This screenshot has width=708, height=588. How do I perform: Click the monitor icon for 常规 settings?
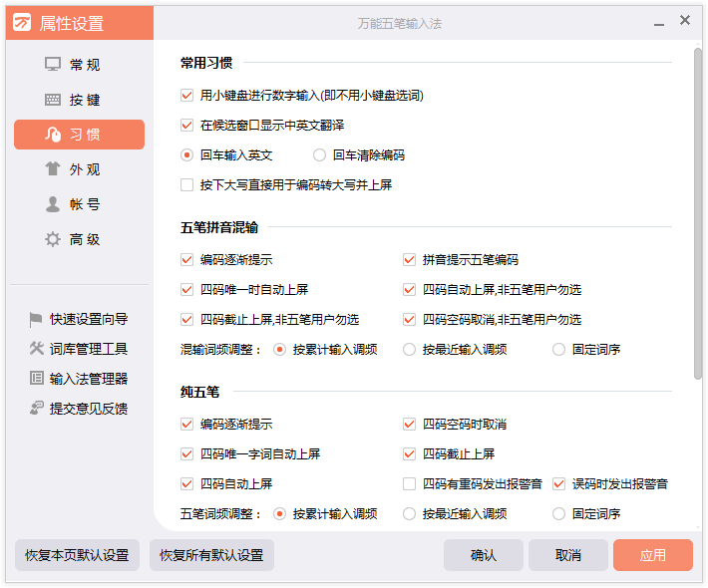pos(53,65)
